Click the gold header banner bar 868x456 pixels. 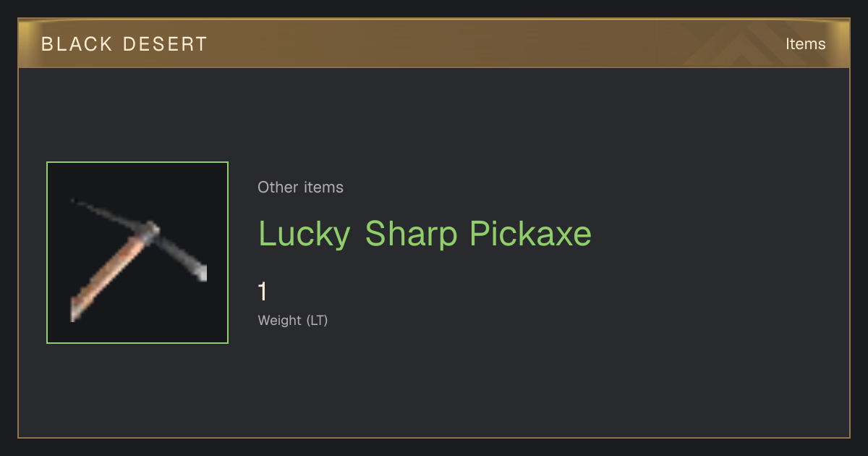point(434,43)
